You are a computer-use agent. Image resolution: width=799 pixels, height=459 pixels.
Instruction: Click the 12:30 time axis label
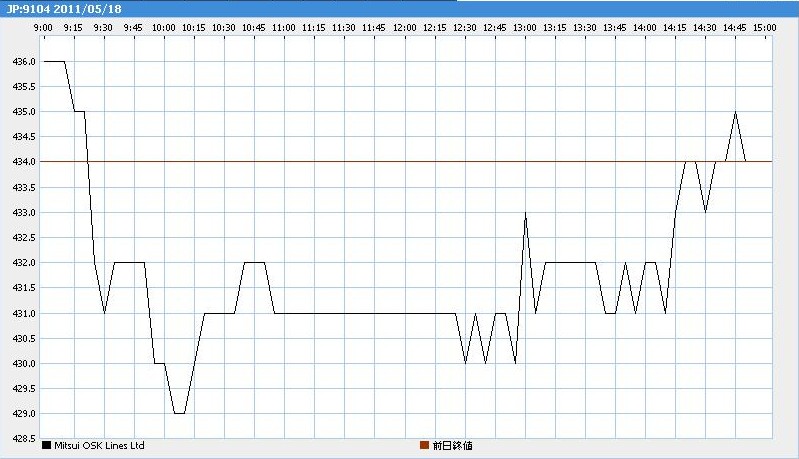[x=465, y=28]
